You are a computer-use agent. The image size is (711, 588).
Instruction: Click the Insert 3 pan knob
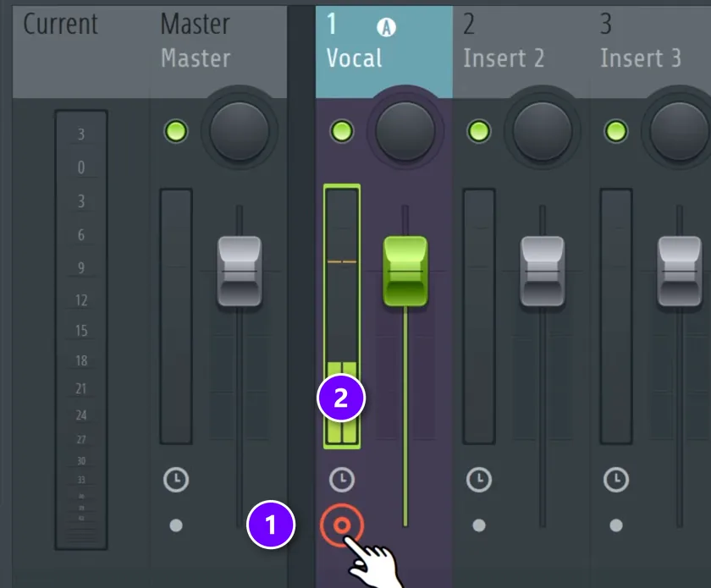point(680,131)
